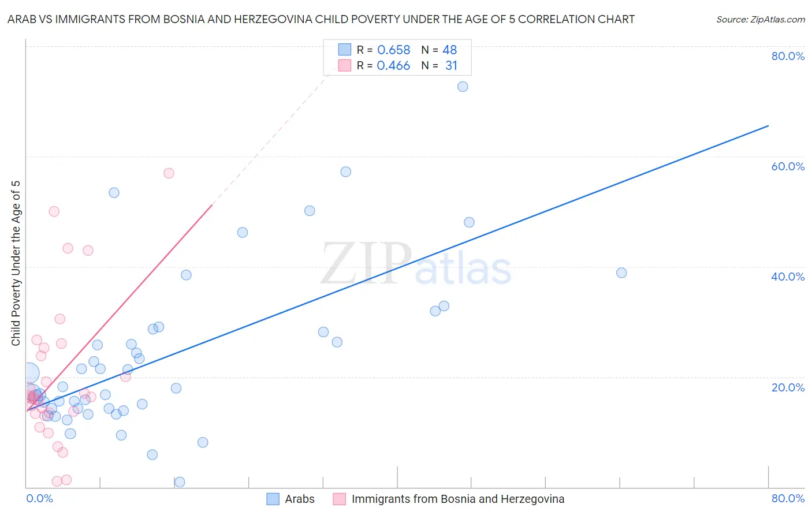Click the 40.0% y-axis label
812x515 pixels.
coord(788,277)
